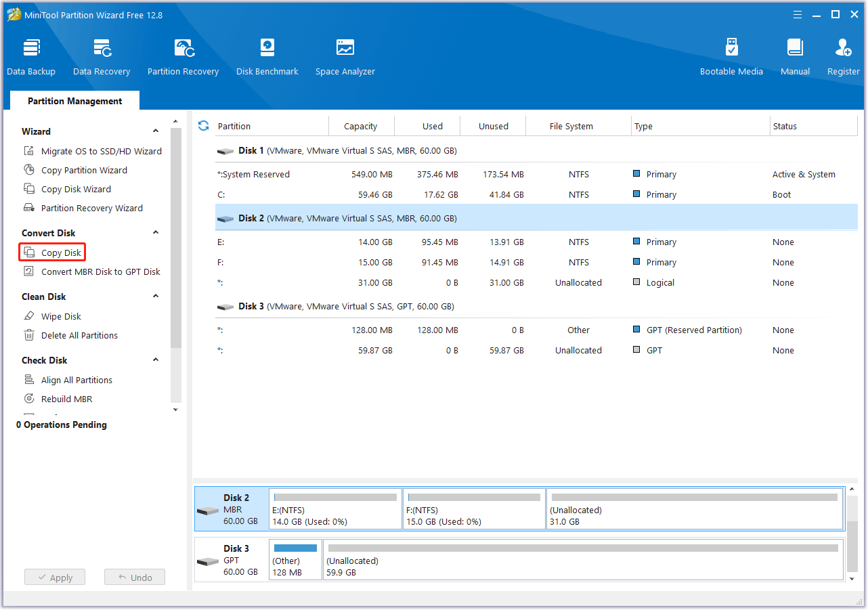The height and width of the screenshot is (610, 868).
Task: Open Partition Recovery tool
Action: pyautogui.click(x=183, y=57)
